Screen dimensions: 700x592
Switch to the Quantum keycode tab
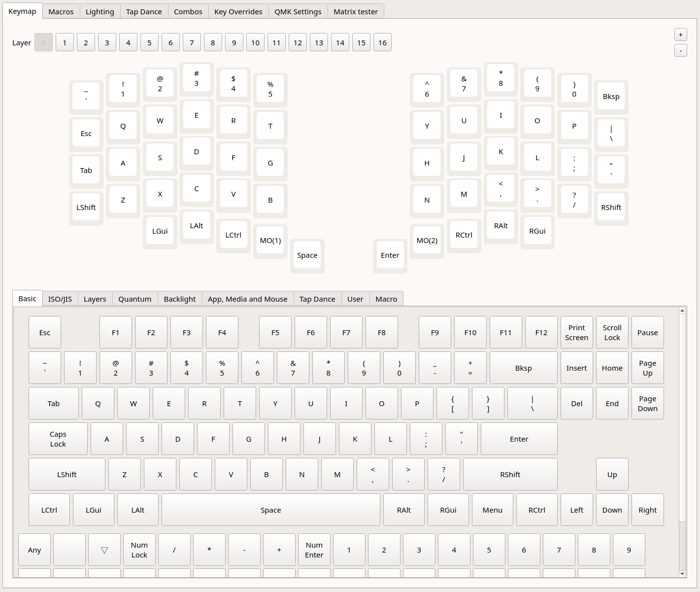pos(134,299)
